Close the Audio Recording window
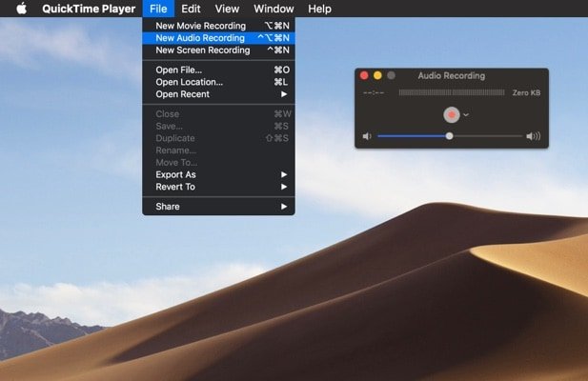Screen dimensions: 588x381 [364, 75]
